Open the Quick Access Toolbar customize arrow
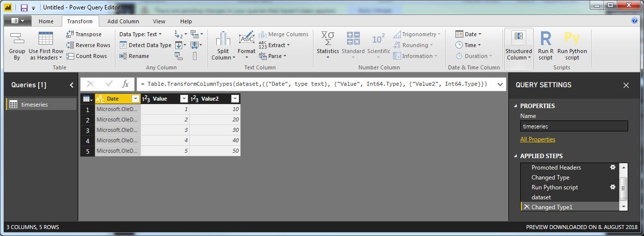Screen dimensions: 644x236 tap(33, 8)
